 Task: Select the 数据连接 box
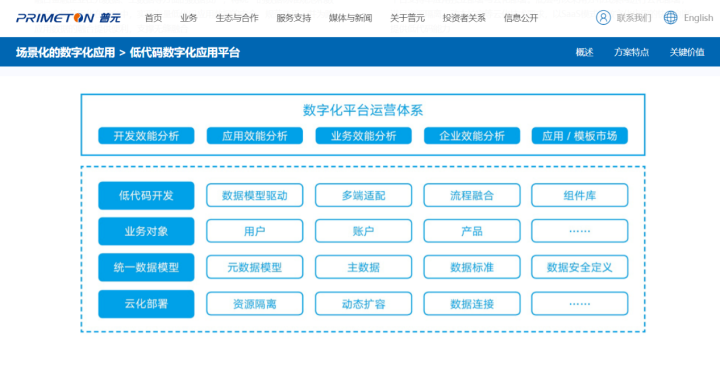(472, 303)
